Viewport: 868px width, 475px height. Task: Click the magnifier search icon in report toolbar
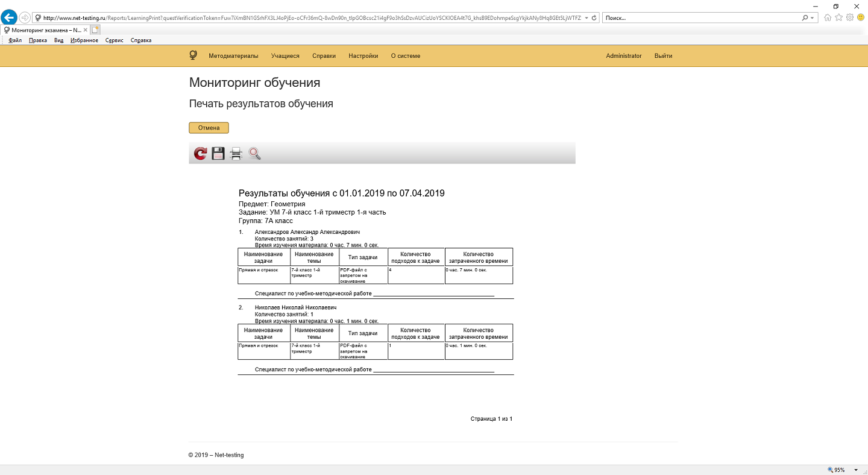pos(255,154)
